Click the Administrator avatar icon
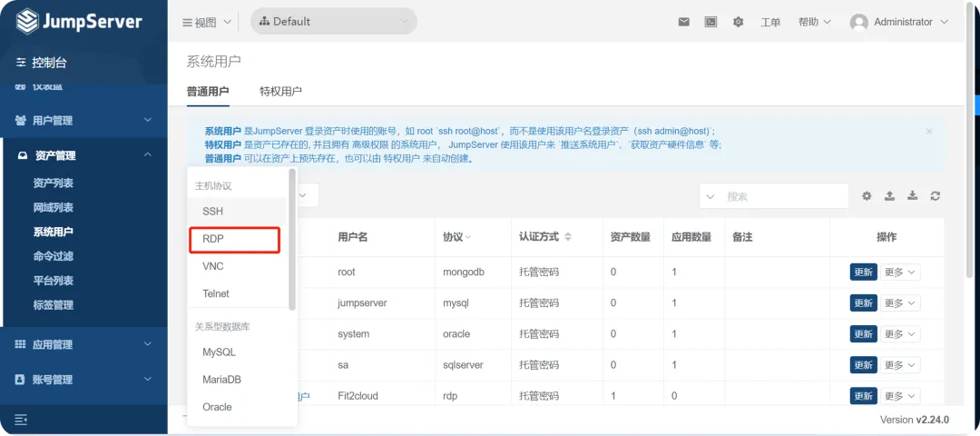The height and width of the screenshot is (436, 980). (858, 22)
